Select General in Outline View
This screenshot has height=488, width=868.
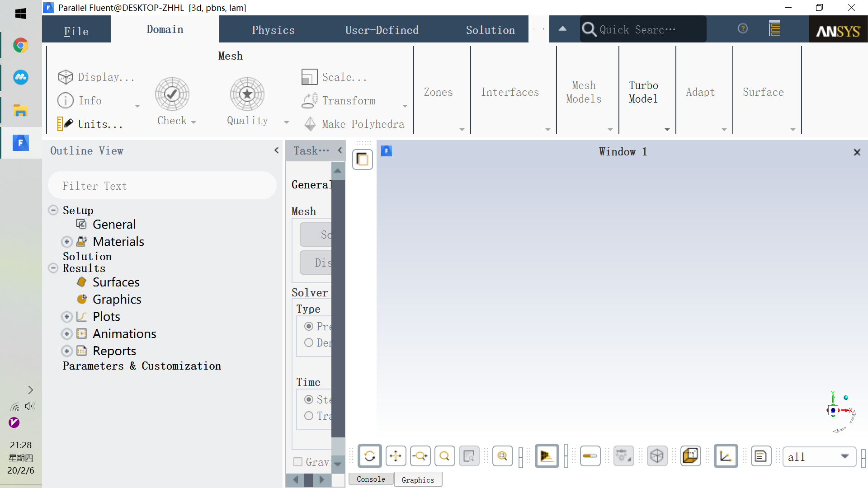(x=114, y=225)
